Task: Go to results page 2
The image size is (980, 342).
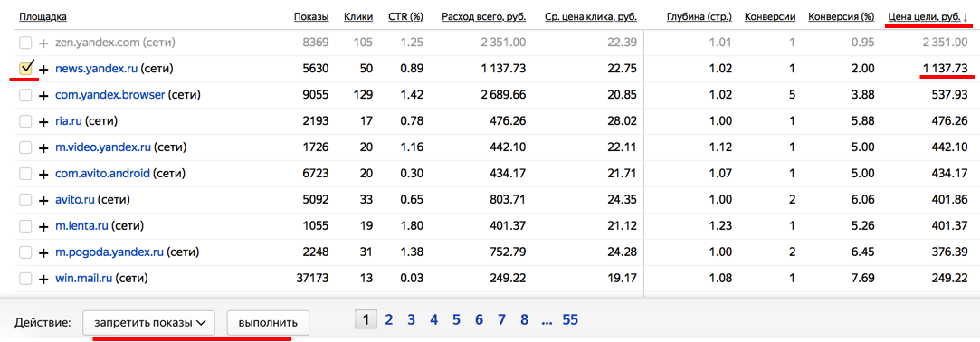Action: pyautogui.click(x=389, y=321)
